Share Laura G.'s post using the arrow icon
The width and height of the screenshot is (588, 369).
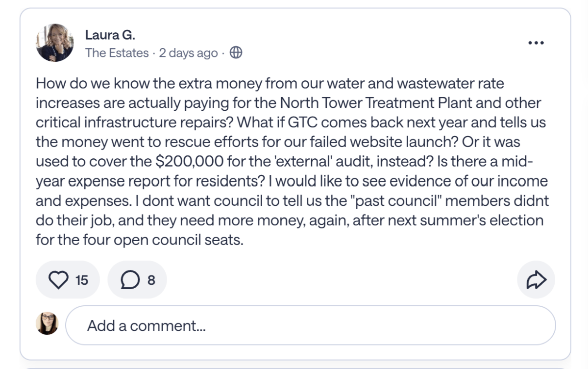point(536,280)
